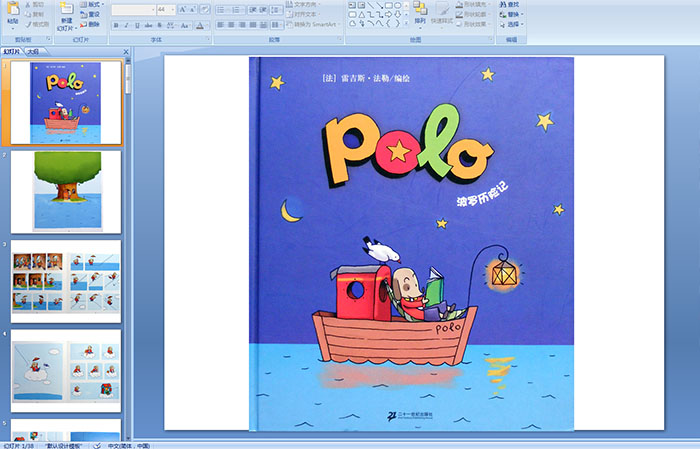This screenshot has width=700, height=449.
Task: Cut selection with 剪切
Action: 35,4
